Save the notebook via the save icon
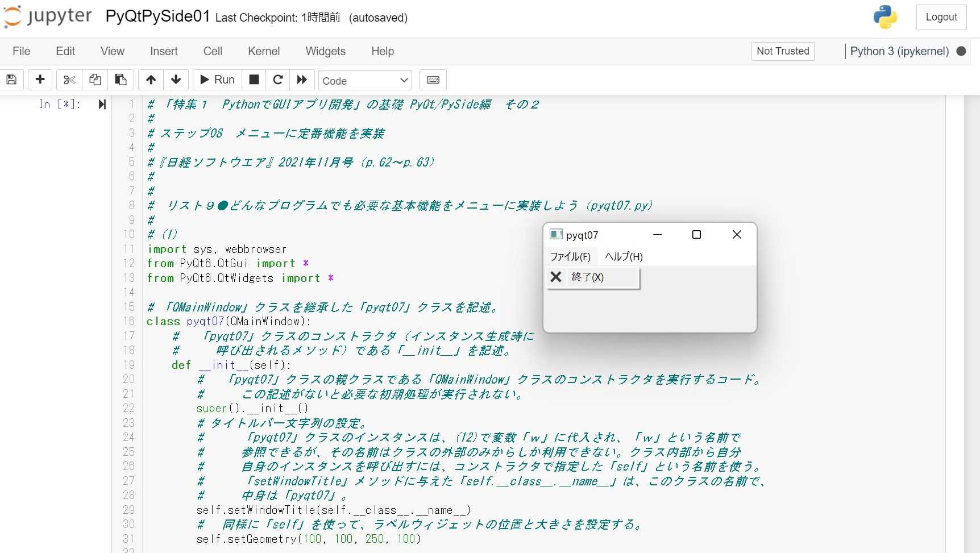 point(11,80)
